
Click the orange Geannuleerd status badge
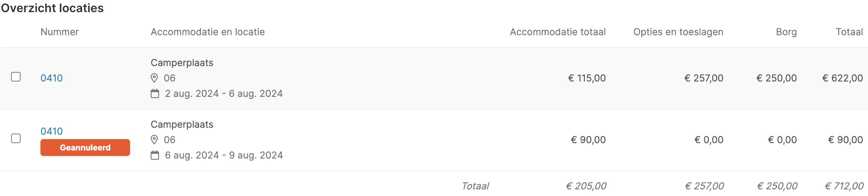[85, 148]
